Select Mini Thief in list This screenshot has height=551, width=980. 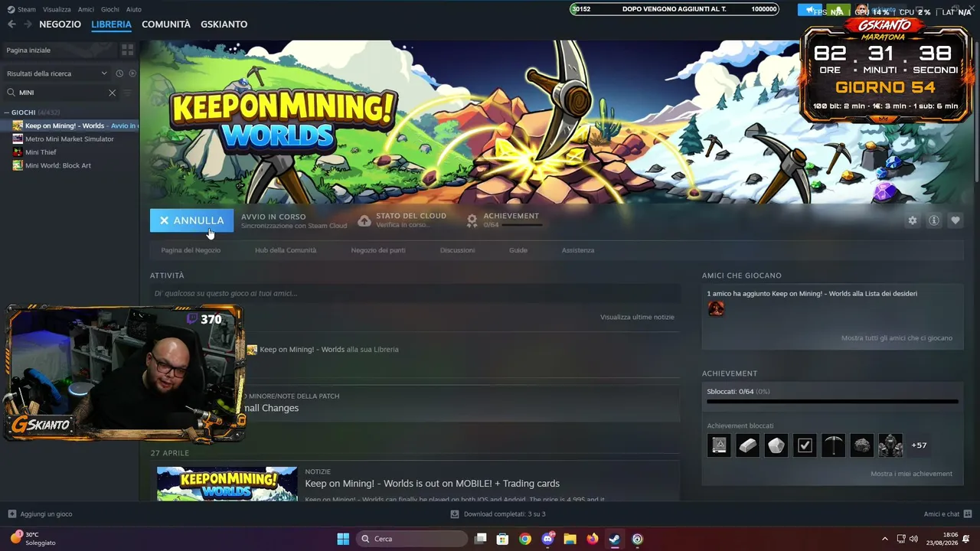coord(41,152)
